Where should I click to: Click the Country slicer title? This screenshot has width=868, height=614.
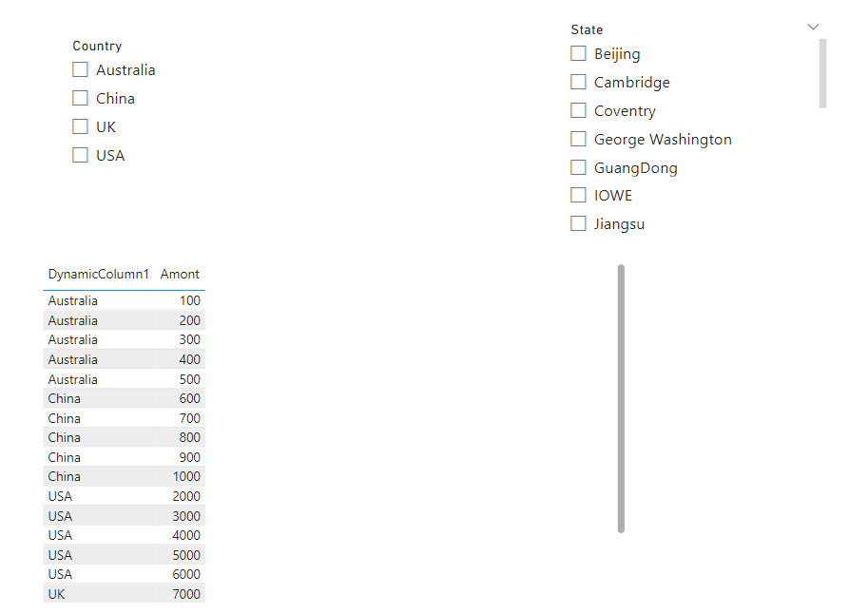coord(97,46)
